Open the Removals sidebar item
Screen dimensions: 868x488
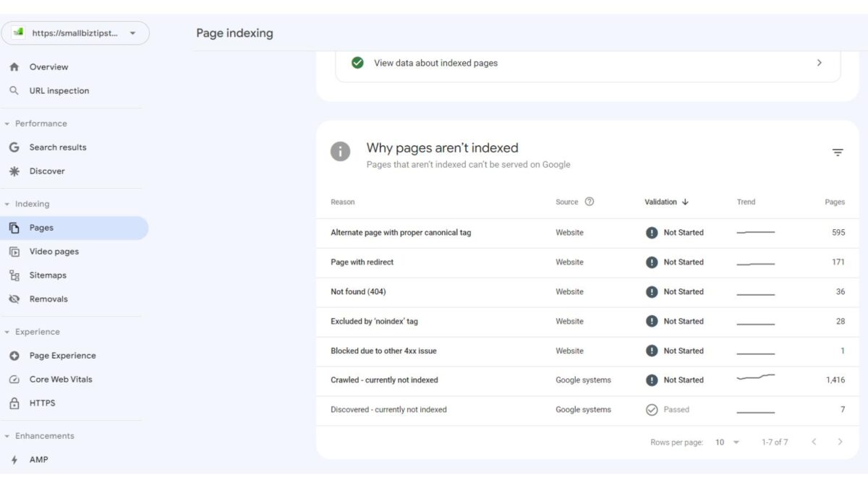click(x=48, y=299)
